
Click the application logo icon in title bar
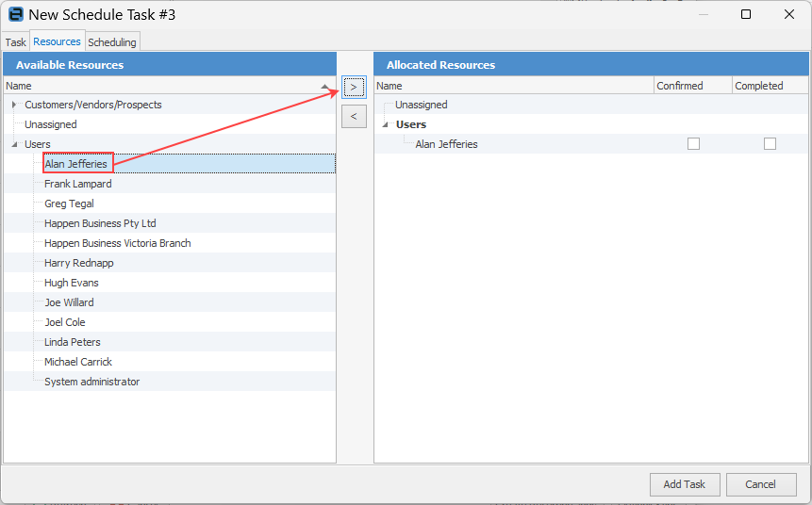click(16, 14)
